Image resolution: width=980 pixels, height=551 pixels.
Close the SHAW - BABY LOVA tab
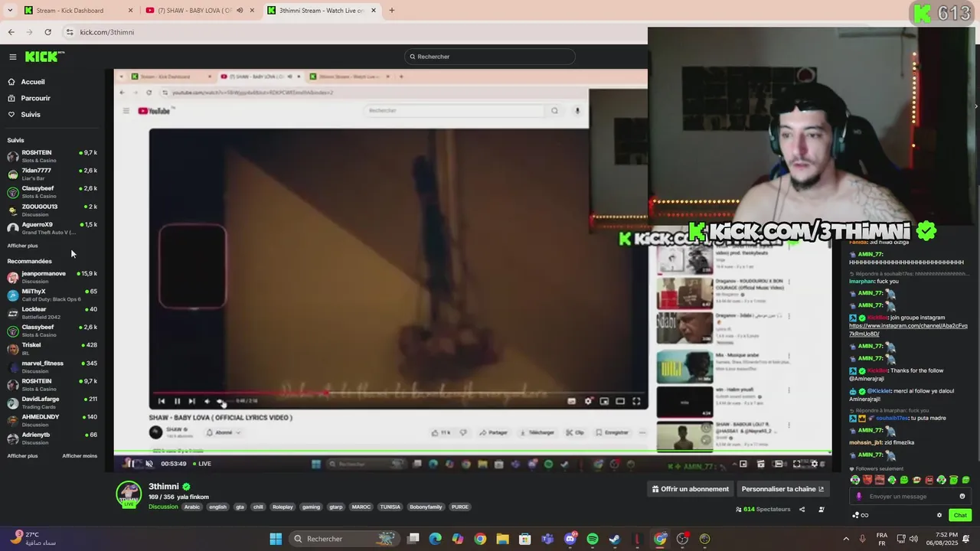pyautogui.click(x=252, y=11)
